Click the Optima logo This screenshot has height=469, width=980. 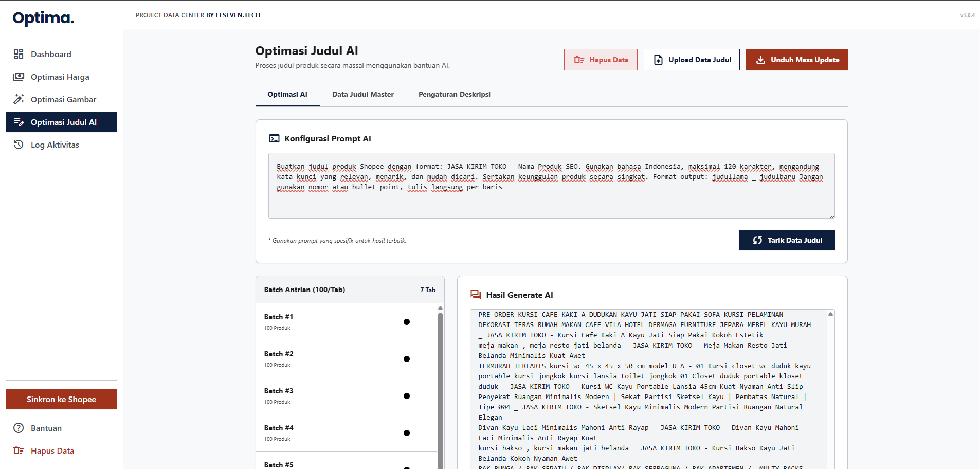pyautogui.click(x=43, y=18)
